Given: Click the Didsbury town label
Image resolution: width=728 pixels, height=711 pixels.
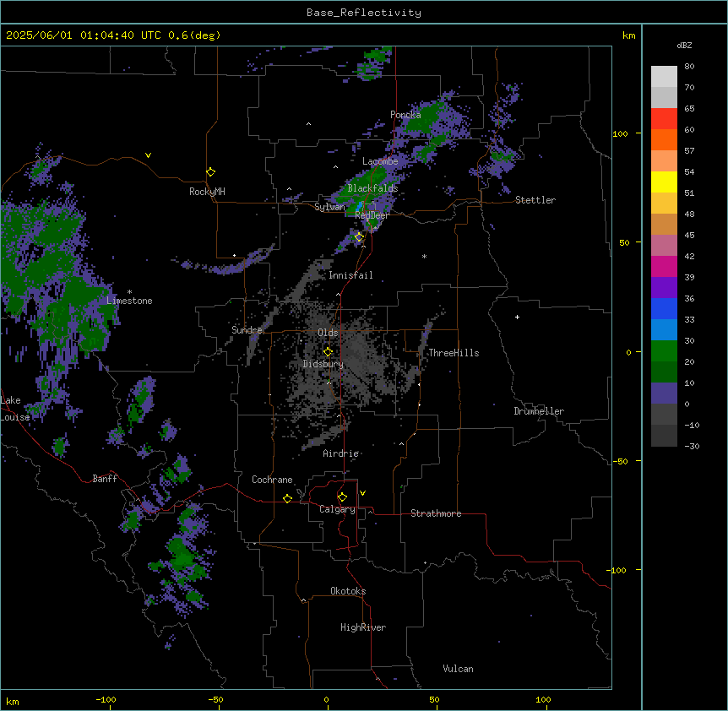Looking at the screenshot, I should pos(323,364).
